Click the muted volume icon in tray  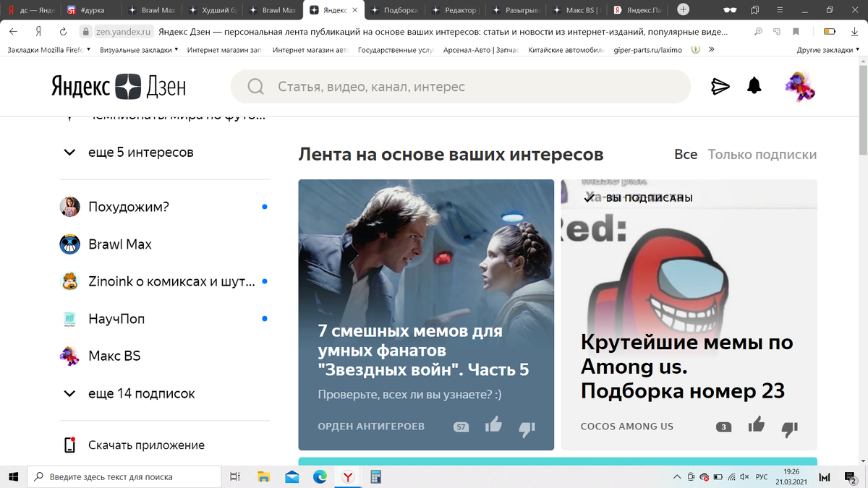coord(744,476)
